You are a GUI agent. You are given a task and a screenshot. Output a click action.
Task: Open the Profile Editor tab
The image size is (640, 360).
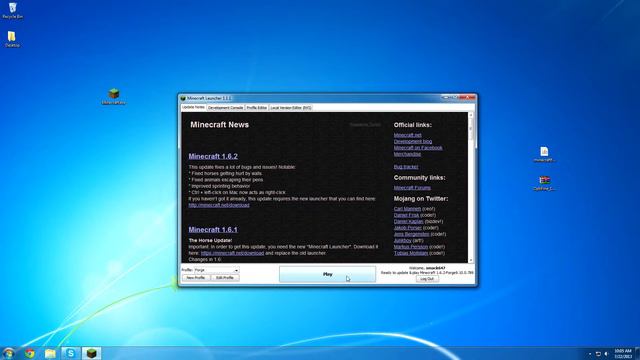click(x=256, y=108)
